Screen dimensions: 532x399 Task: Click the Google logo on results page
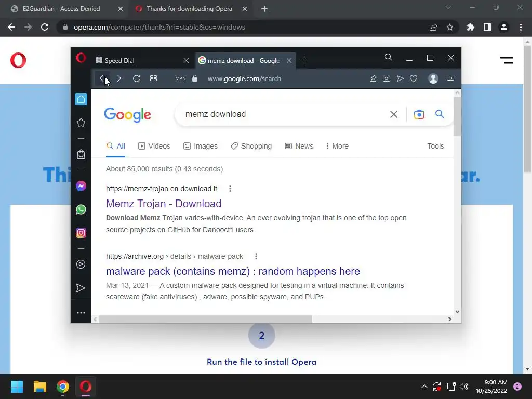pyautogui.click(x=128, y=115)
